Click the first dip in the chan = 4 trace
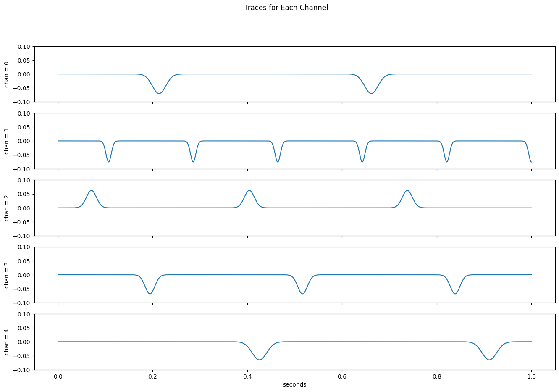The height and width of the screenshot is (392, 559). click(260, 351)
